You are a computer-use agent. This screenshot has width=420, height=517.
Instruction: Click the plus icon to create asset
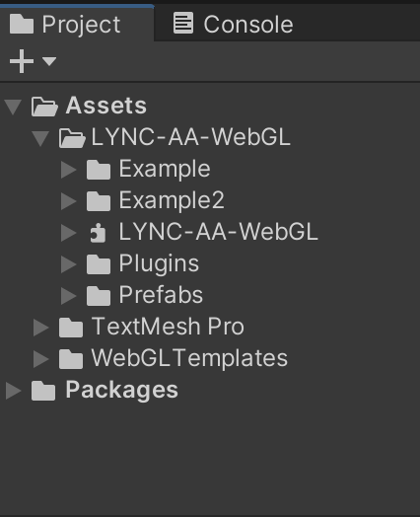[22, 61]
